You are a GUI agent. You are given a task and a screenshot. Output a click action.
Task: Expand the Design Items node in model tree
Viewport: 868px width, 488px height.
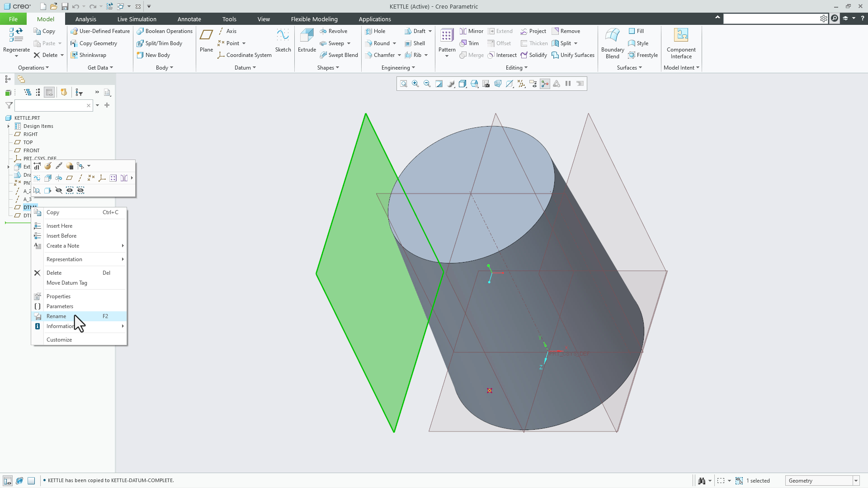point(9,126)
